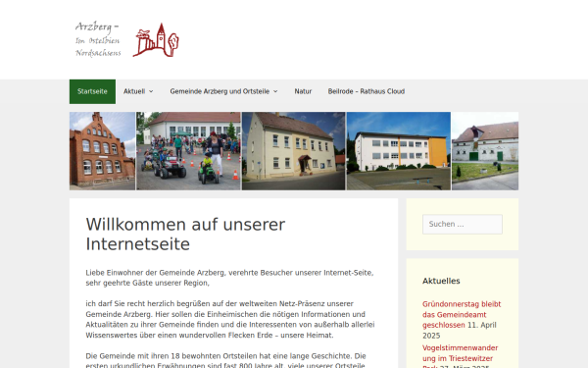Click the paragraph starting Die Gemeinde mit
This screenshot has height=368, width=588.
[225, 360]
